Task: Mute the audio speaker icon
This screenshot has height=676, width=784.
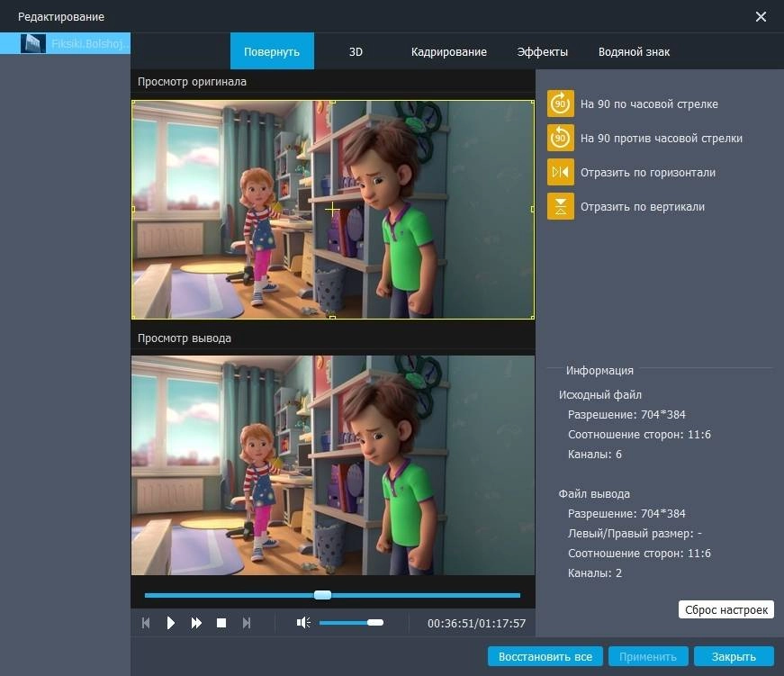Action: [x=303, y=623]
